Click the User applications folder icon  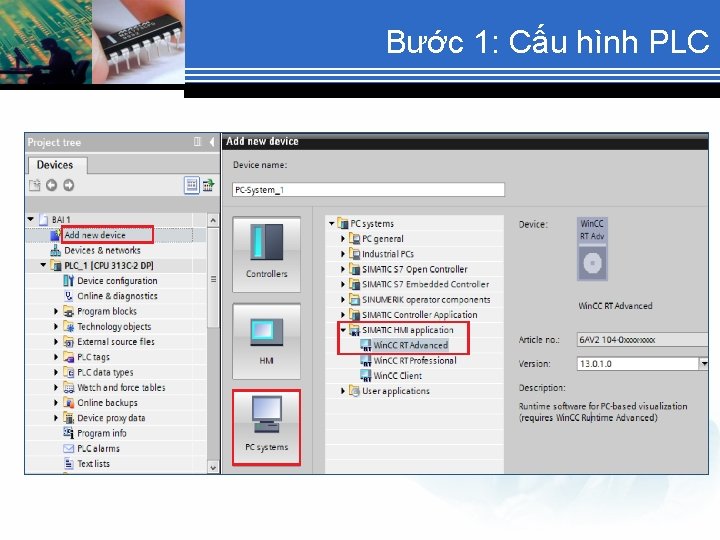click(x=354, y=391)
